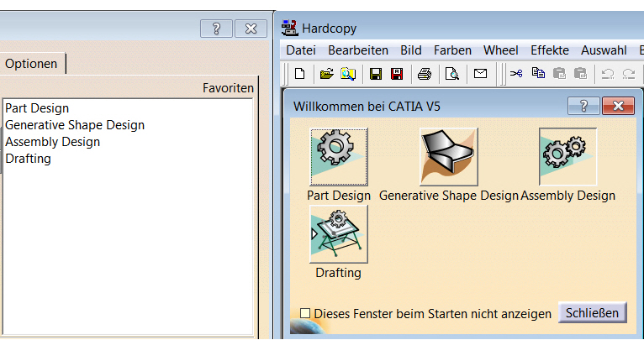Click the Part Design label under icon
Screen dimensions: 644x340
tap(339, 196)
